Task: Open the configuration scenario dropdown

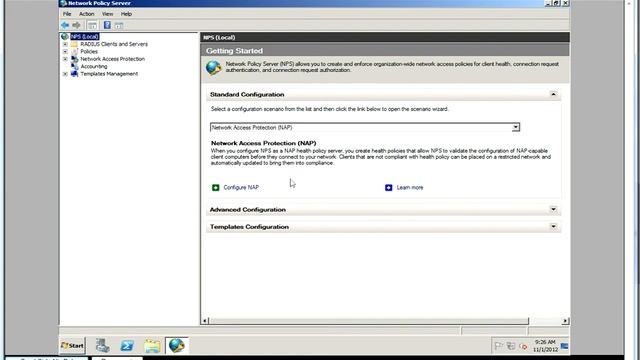Action: tap(516, 127)
